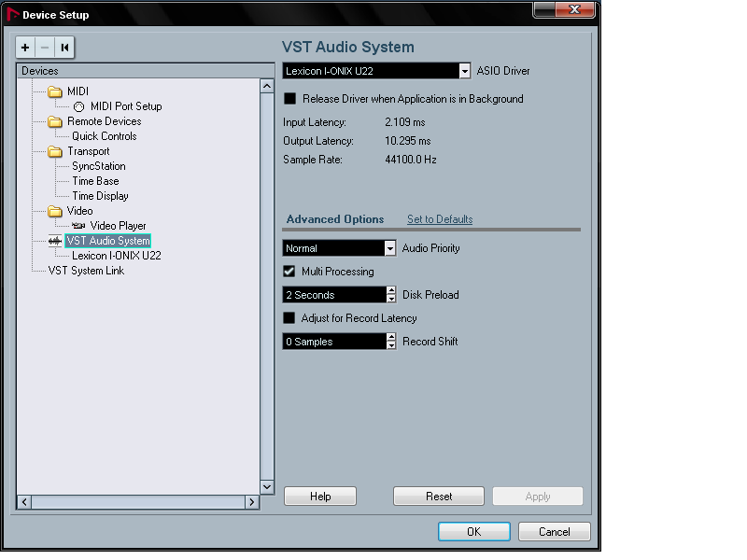Select Quick Controls in device tree
The width and height of the screenshot is (747, 560).
click(105, 136)
